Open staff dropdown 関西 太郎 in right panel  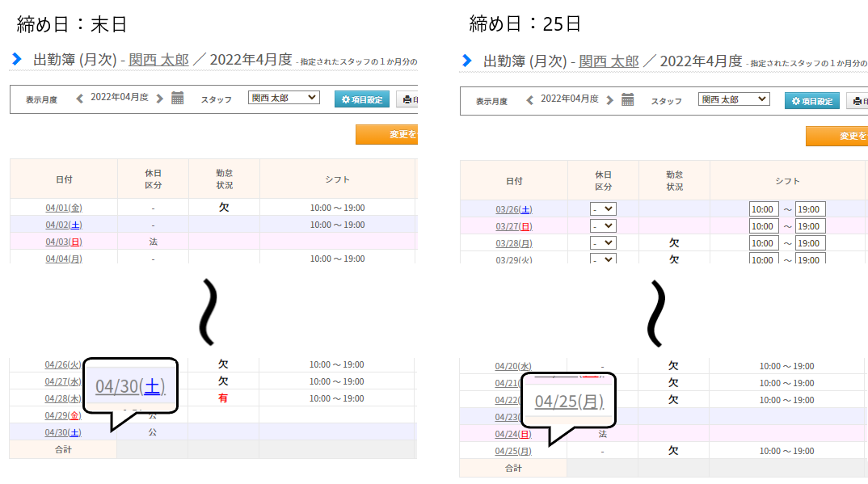click(734, 99)
